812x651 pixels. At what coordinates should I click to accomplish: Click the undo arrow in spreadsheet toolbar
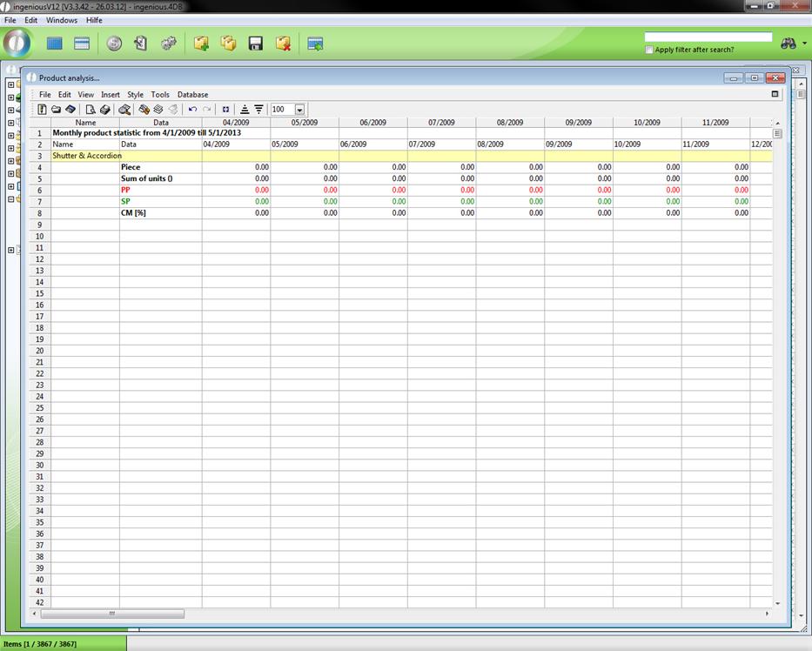pyautogui.click(x=192, y=110)
